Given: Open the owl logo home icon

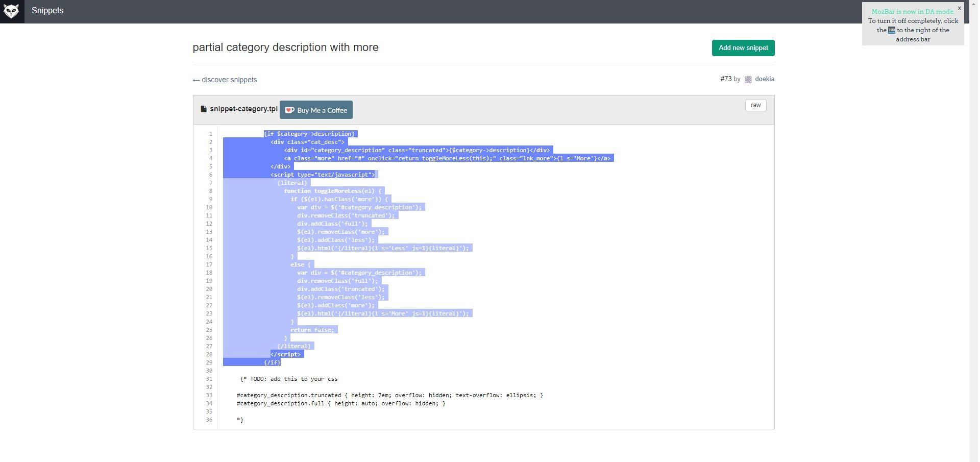Looking at the screenshot, I should point(12,11).
